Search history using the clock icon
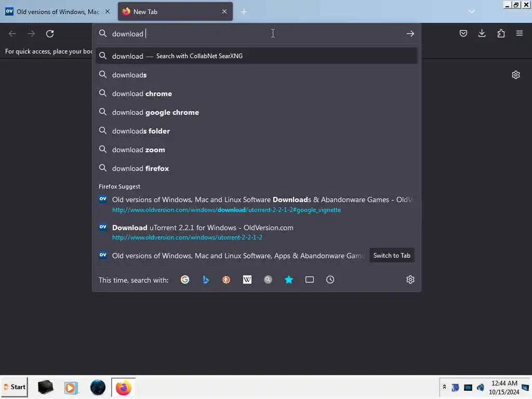Image resolution: width=532 pixels, height=399 pixels. (330, 280)
